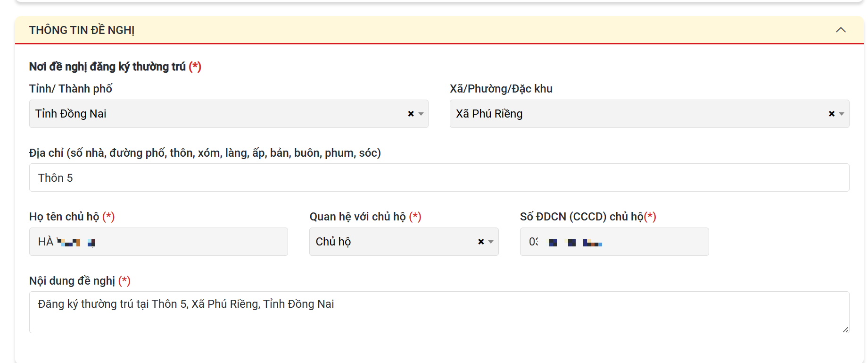Click the Tỉnh/Thành phố dropdown arrow

[x=421, y=114]
